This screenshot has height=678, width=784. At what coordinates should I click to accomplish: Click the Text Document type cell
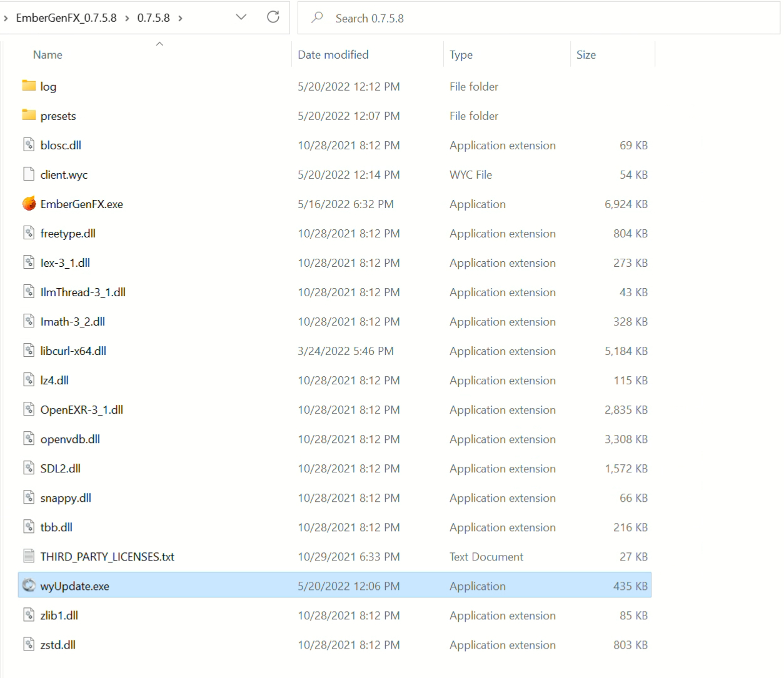486,557
